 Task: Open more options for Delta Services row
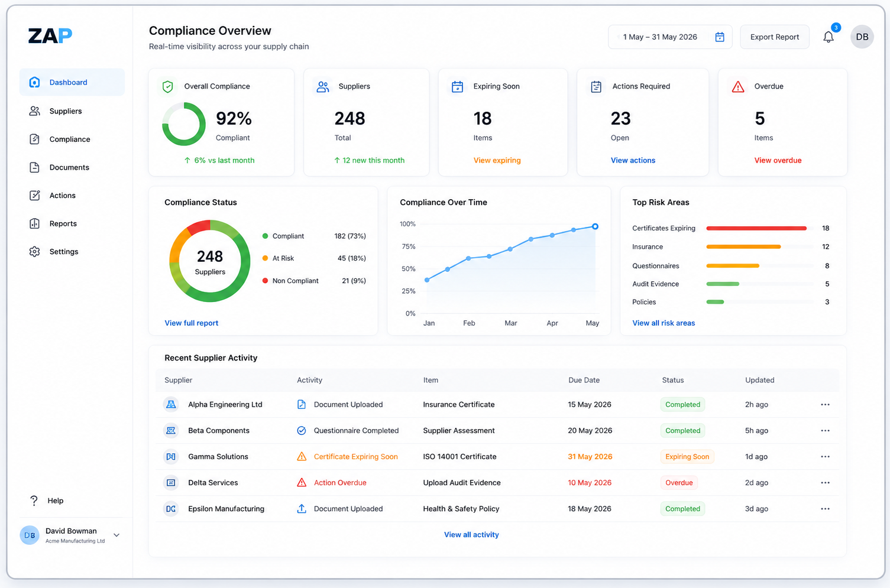(x=825, y=483)
